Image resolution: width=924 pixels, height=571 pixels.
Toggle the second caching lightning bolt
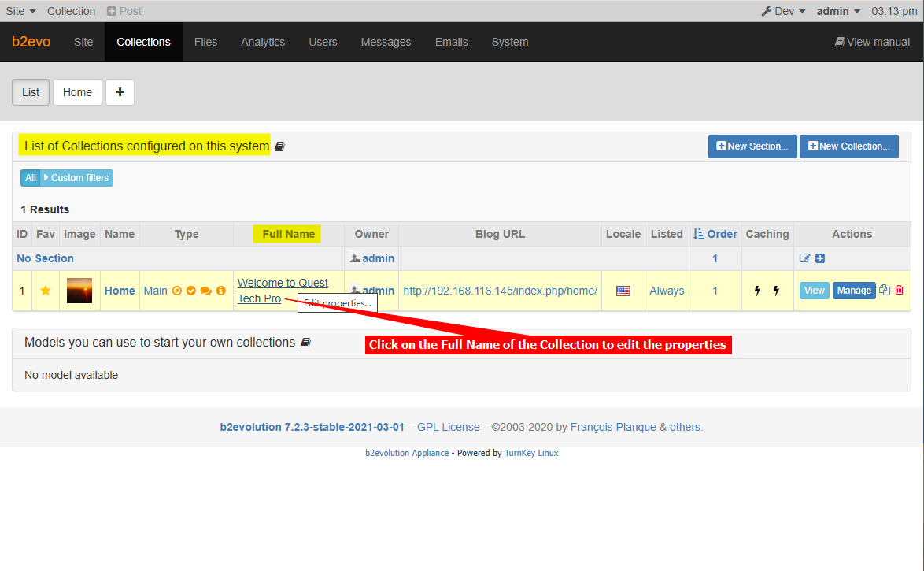coord(776,291)
